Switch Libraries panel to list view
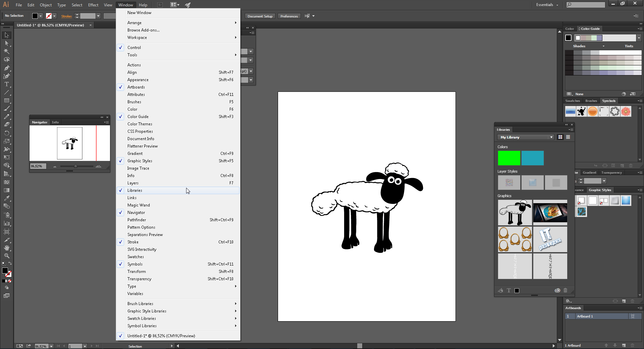644x349 pixels. tap(568, 137)
